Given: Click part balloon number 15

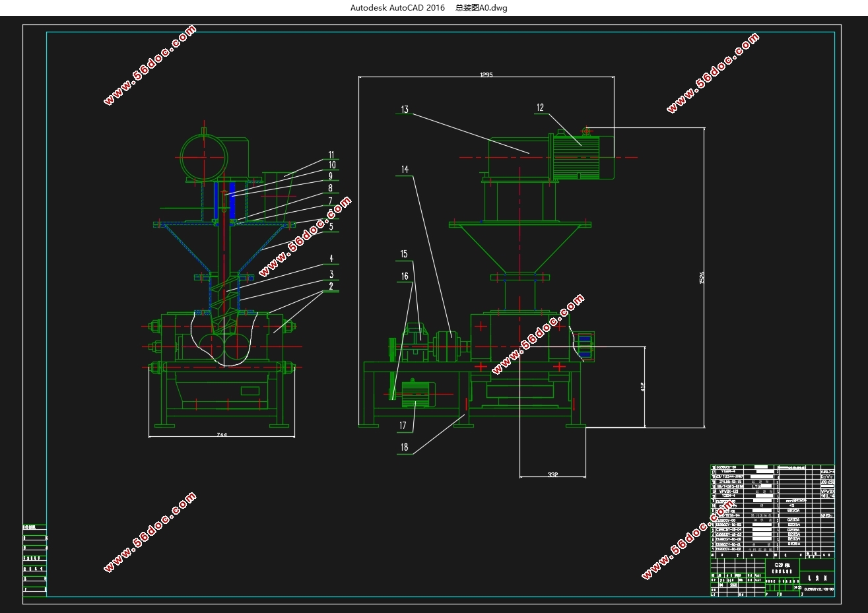Looking at the screenshot, I should point(404,254).
